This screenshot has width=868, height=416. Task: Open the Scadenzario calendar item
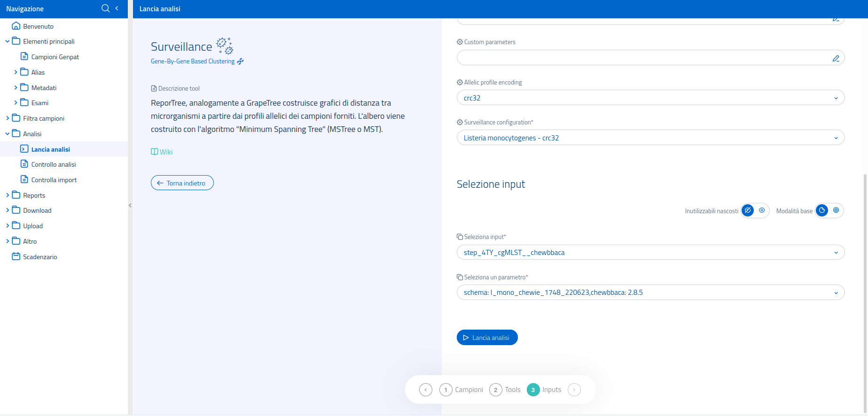39,257
